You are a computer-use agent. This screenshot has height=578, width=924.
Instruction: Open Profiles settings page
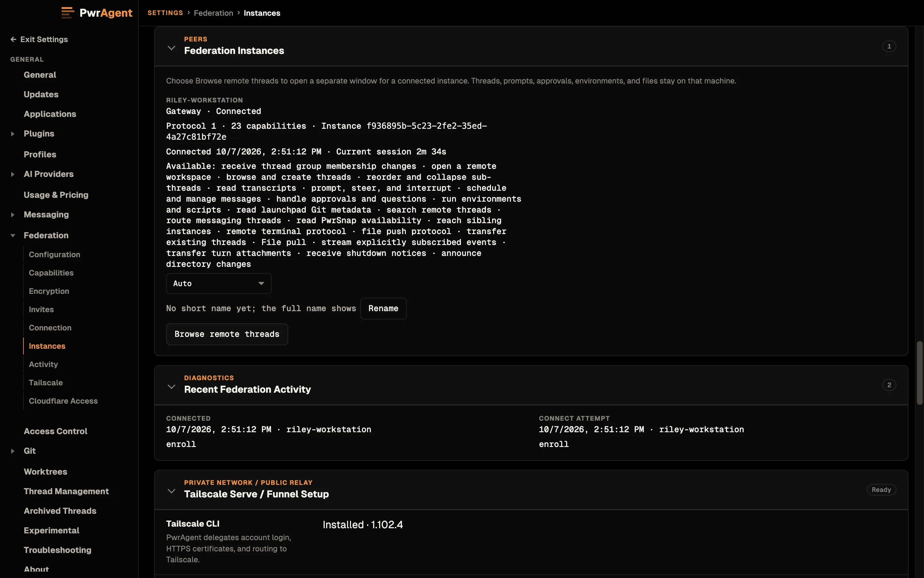40,154
